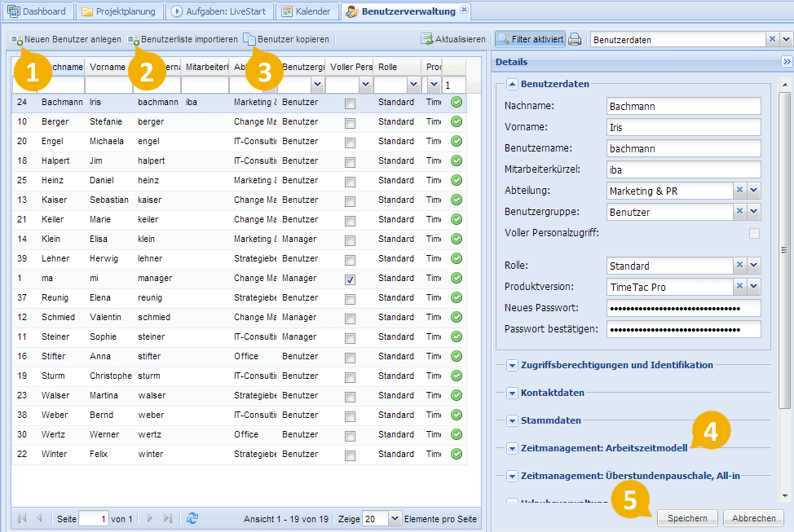This screenshot has width=794, height=532.
Task: Click the Nachname input field
Action: [x=684, y=106]
